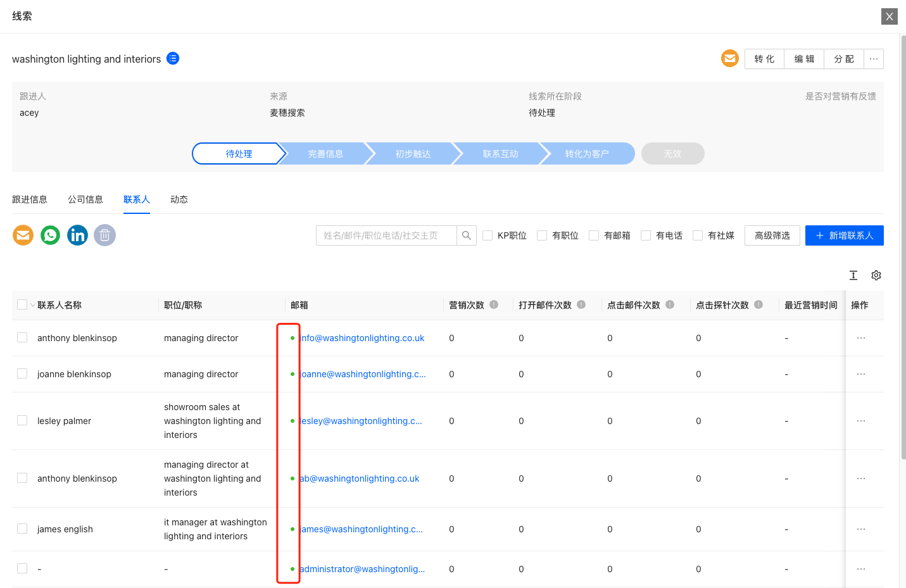Switch to 跟进信息 tab

(x=30, y=199)
